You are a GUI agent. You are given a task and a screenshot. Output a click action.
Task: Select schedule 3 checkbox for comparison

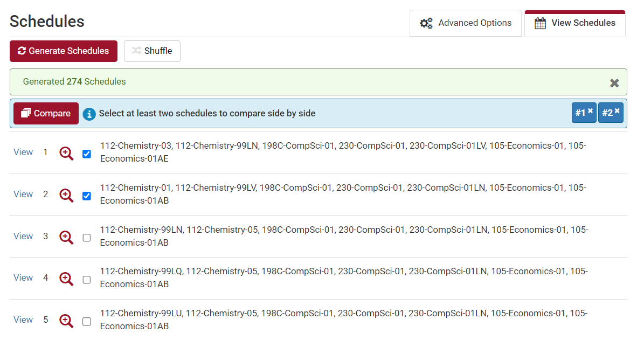[x=87, y=238]
